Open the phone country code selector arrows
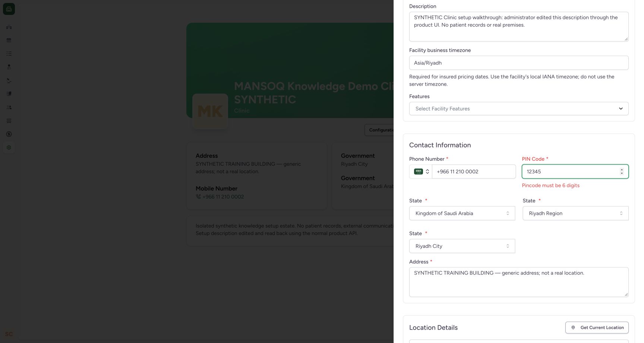644x343 pixels. (427, 172)
